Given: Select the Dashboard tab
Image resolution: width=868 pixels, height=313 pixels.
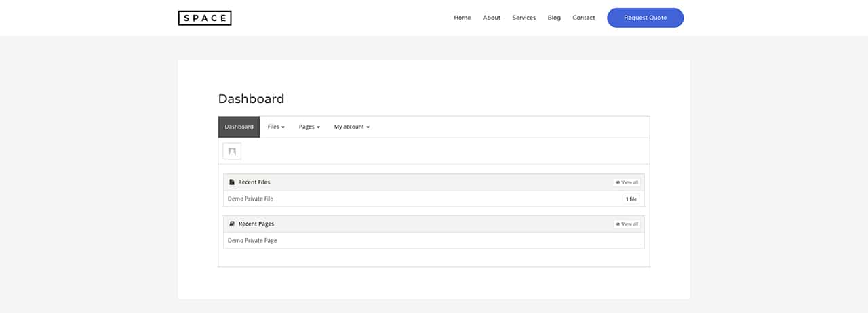Looking at the screenshot, I should click(x=239, y=127).
